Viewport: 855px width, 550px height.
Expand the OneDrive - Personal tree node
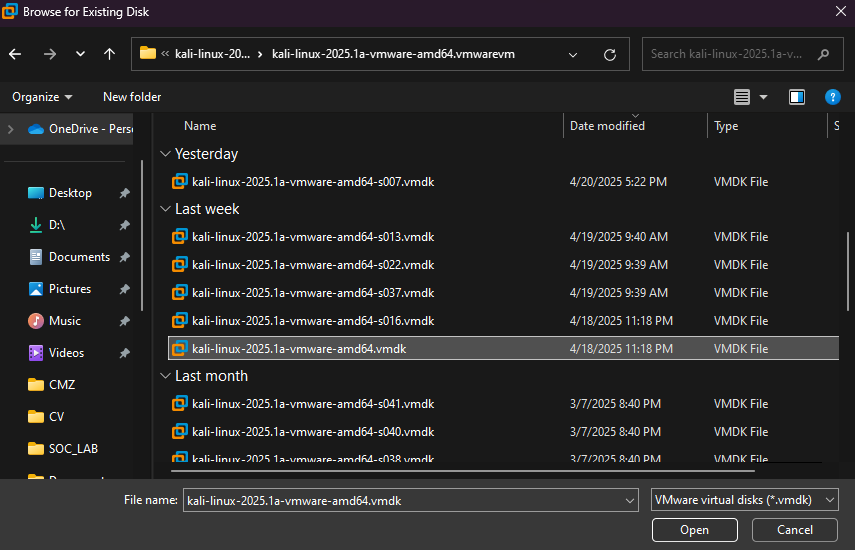pos(10,129)
